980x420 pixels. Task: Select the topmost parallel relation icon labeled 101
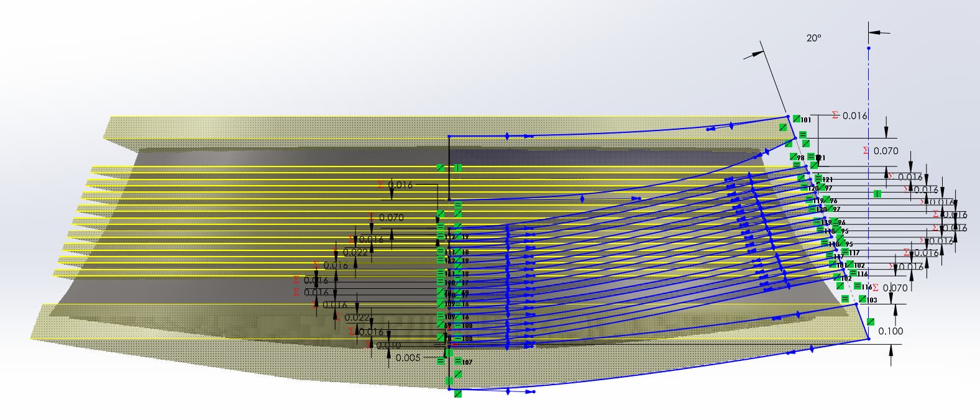point(796,119)
